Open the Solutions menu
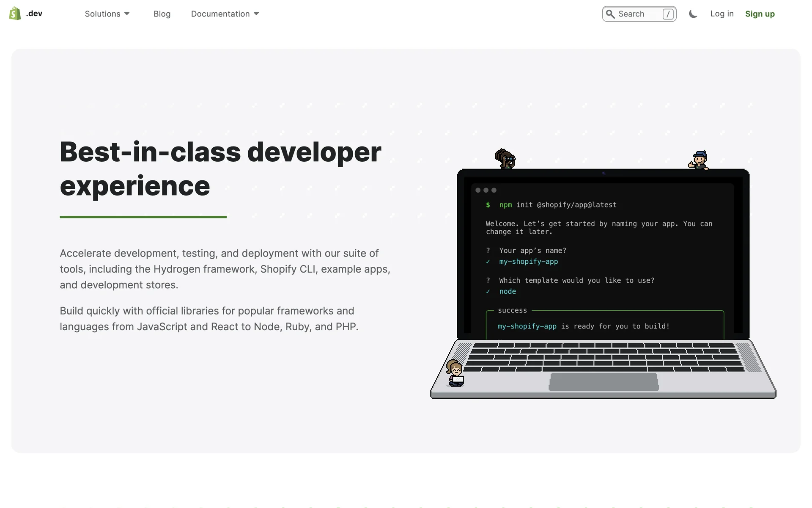This screenshot has width=812, height=508. coord(102,14)
